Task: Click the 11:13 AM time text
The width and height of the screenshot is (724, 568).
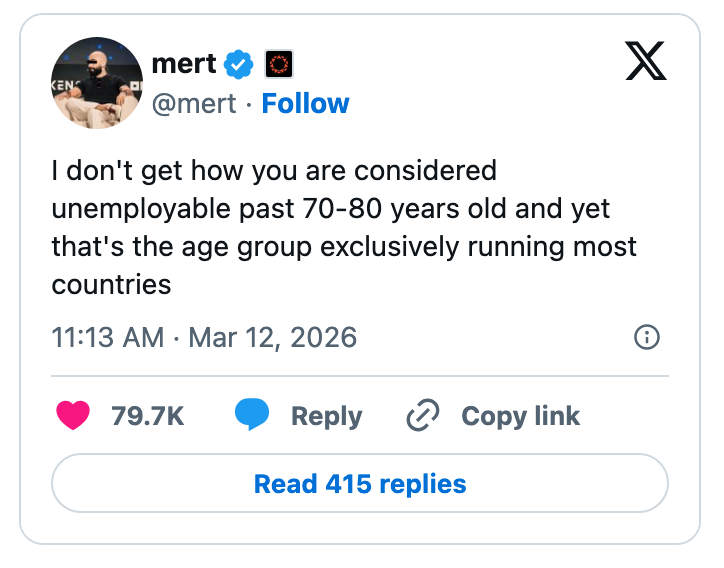Action: pyautogui.click(x=108, y=337)
